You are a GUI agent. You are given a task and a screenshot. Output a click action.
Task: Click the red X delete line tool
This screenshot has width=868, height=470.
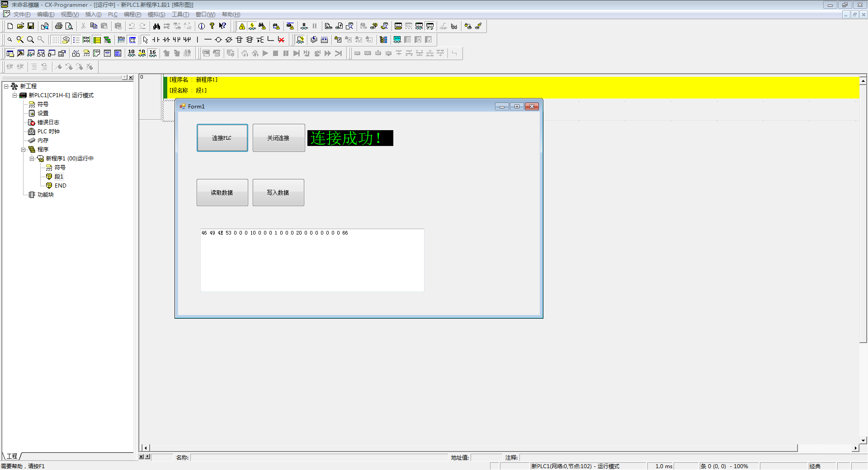[281, 40]
